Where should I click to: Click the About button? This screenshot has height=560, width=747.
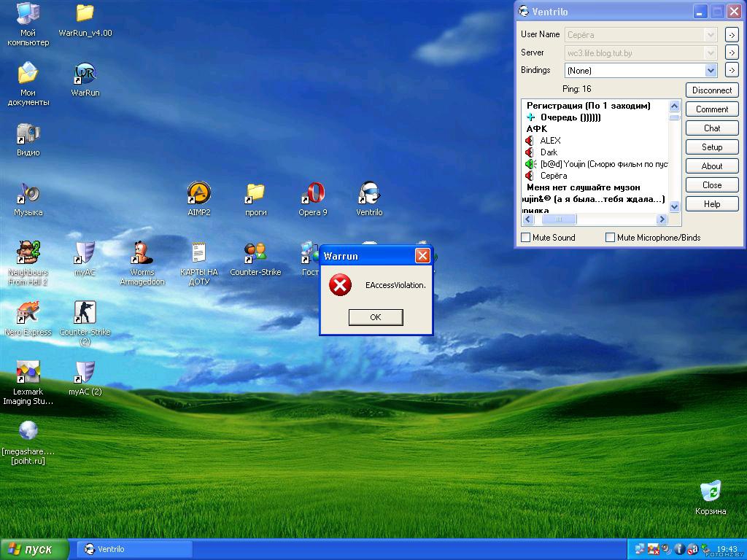[712, 166]
